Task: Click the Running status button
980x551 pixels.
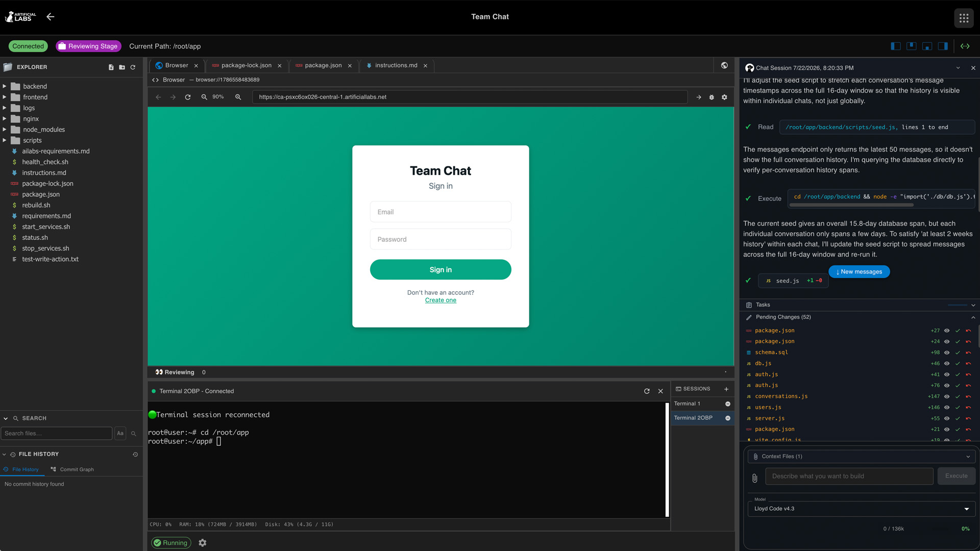Action: coord(171,543)
